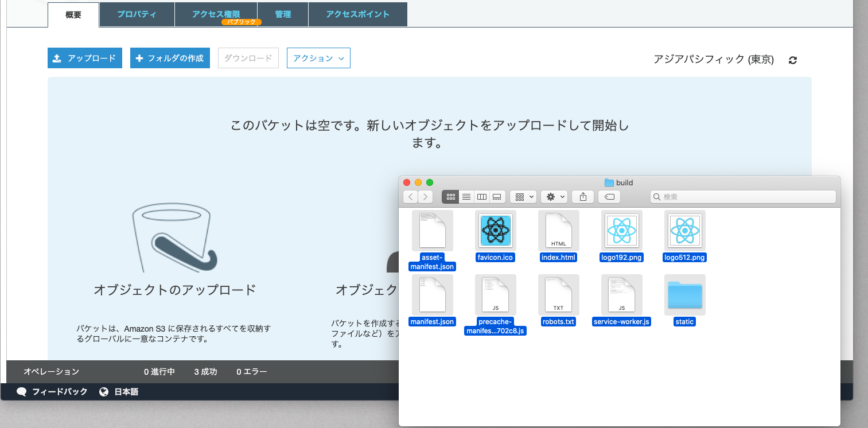Switch Finder to gallery view
Viewport: 868px width, 428px height.
(497, 197)
